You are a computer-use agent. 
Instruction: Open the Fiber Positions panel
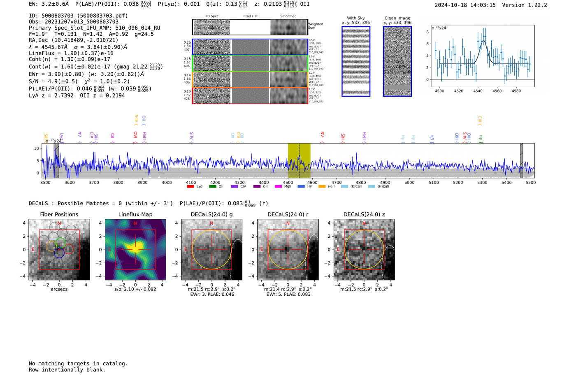point(59,249)
